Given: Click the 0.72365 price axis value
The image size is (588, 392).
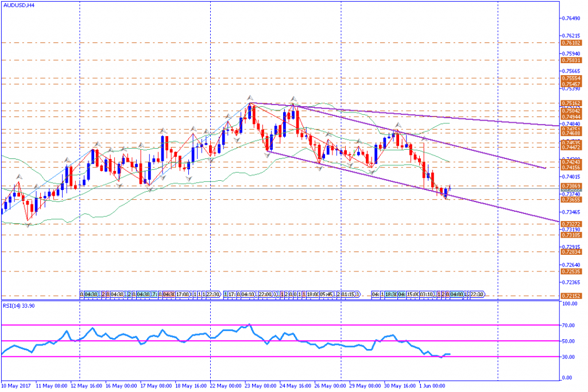Looking at the screenshot, I should pos(572,282).
